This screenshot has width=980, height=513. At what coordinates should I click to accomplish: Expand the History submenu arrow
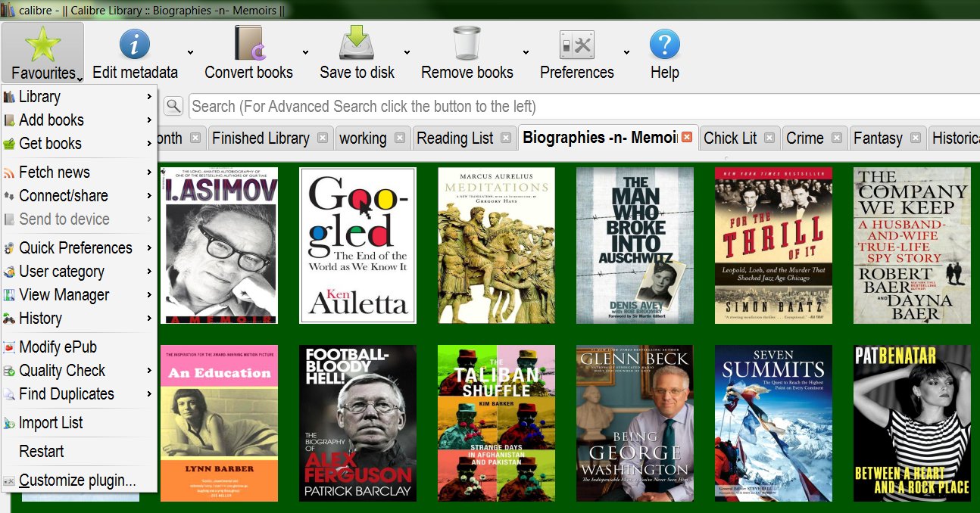(x=150, y=319)
